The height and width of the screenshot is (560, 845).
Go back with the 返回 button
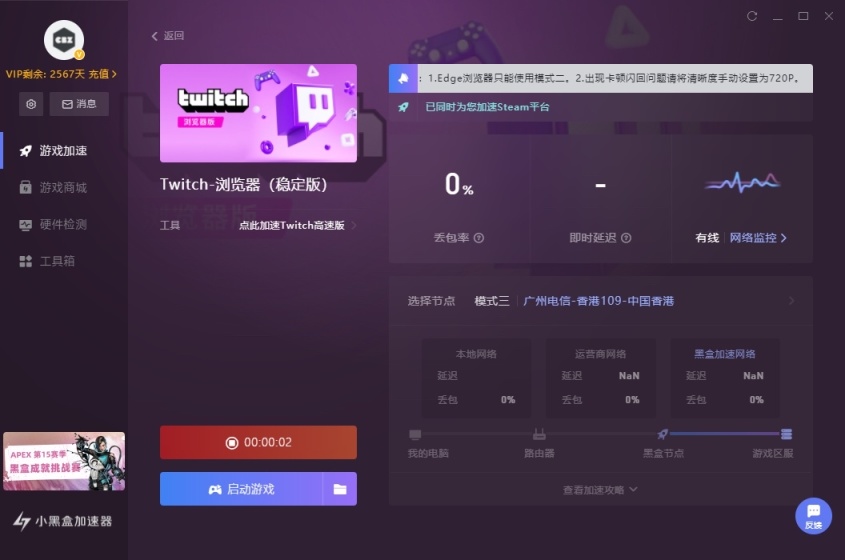[168, 36]
